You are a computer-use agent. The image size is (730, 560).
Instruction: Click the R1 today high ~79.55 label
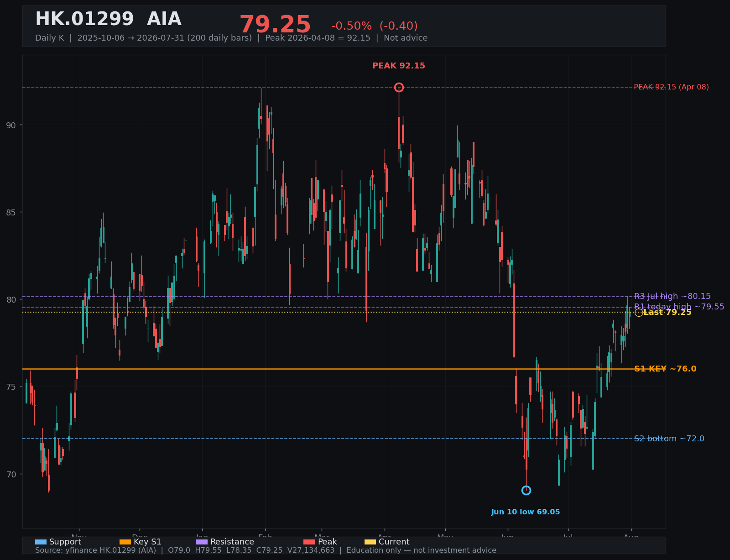point(679,307)
